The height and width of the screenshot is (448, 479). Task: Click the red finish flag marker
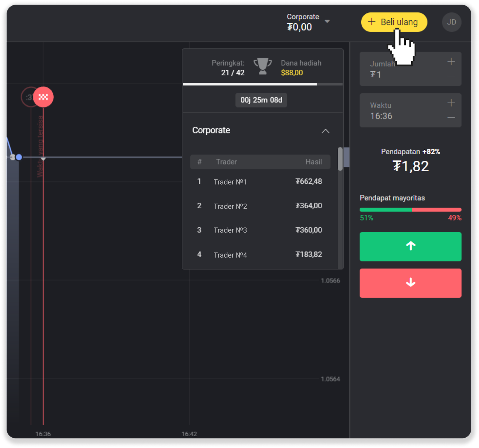point(43,97)
